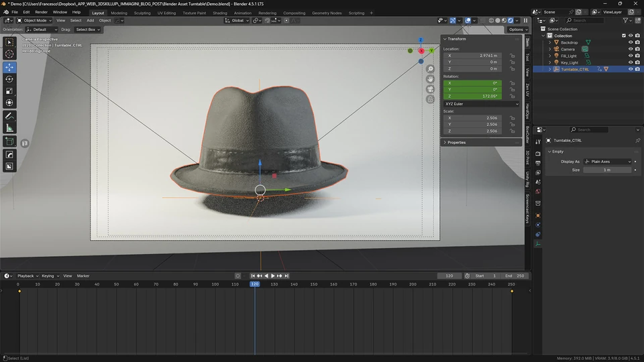Viewport: 644px width, 362px height.
Task: Toggle camera view icon in viewport
Action: point(430,89)
